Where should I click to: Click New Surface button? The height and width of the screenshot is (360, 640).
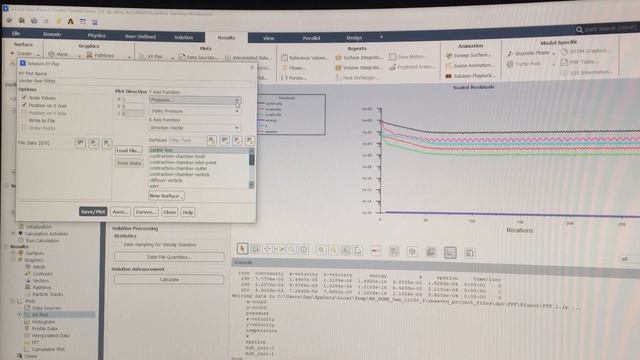coord(166,196)
